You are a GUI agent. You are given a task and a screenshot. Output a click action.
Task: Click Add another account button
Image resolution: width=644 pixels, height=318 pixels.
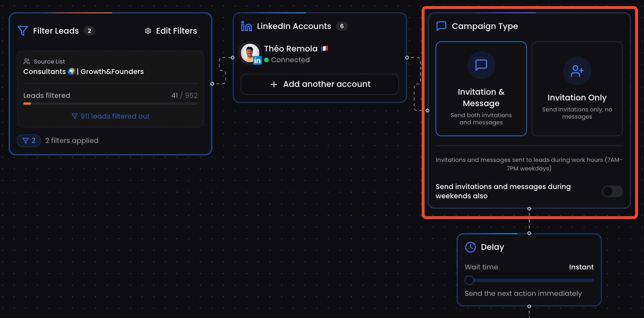pyautogui.click(x=320, y=84)
